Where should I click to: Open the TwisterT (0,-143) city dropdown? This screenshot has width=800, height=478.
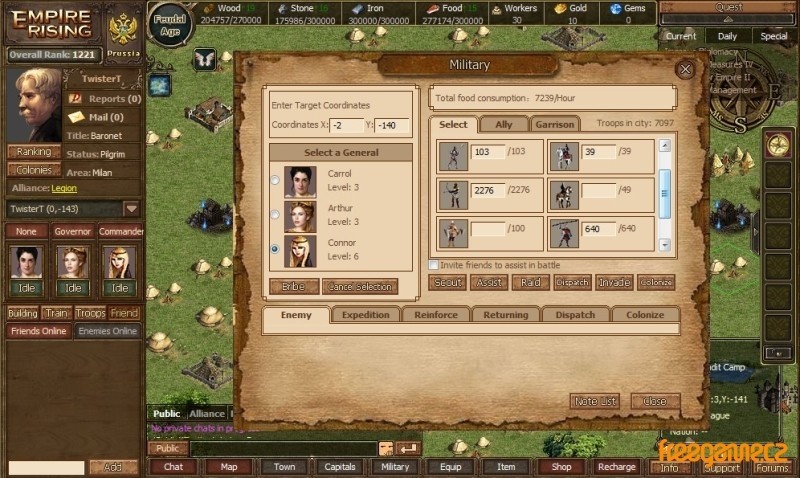[x=132, y=209]
